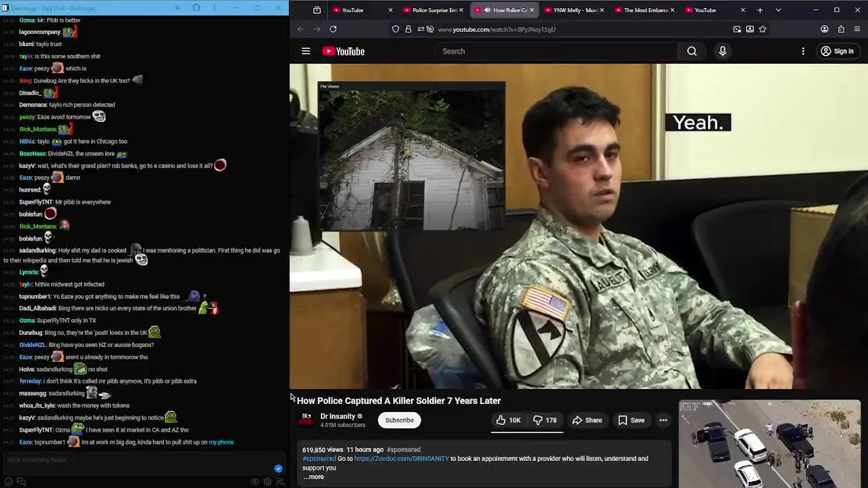Open the emote picker smiley in chat
868x488 pixels.
tap(9, 481)
